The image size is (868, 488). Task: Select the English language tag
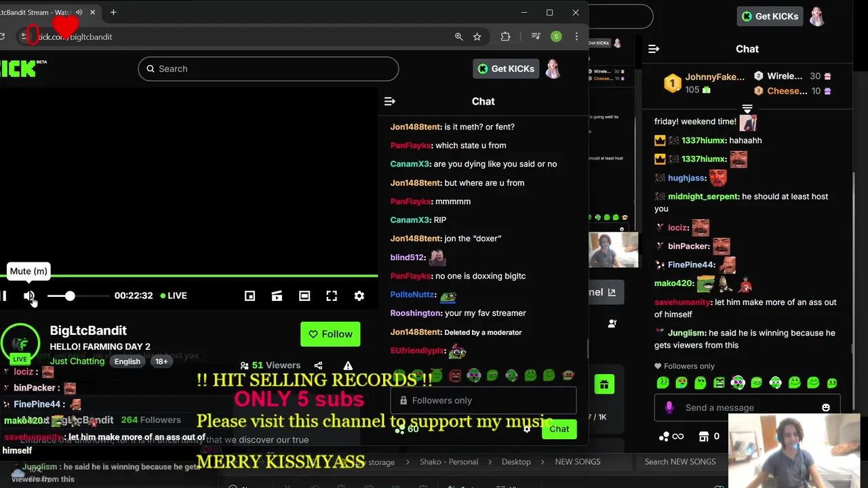click(x=127, y=361)
